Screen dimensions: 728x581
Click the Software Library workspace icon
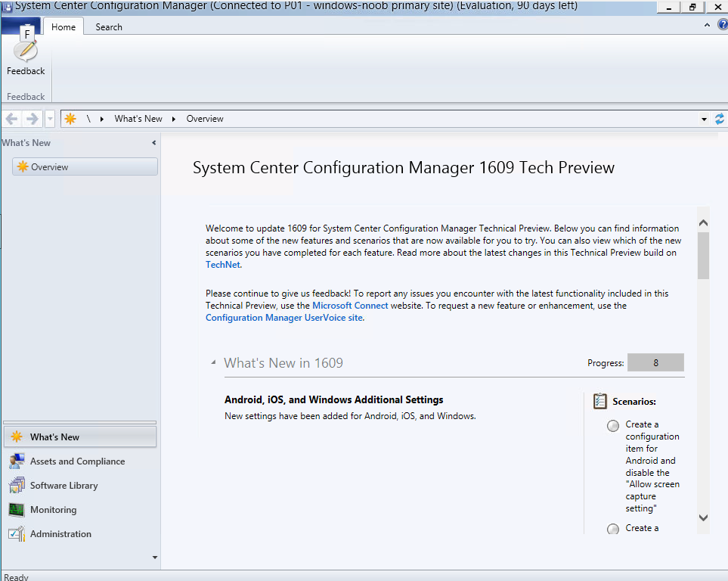click(x=17, y=485)
